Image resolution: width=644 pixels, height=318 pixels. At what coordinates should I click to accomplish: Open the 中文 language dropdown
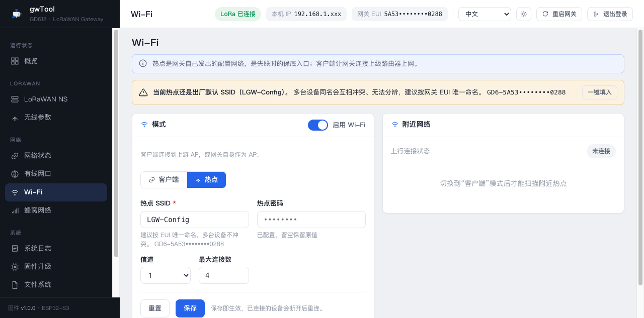coord(485,14)
